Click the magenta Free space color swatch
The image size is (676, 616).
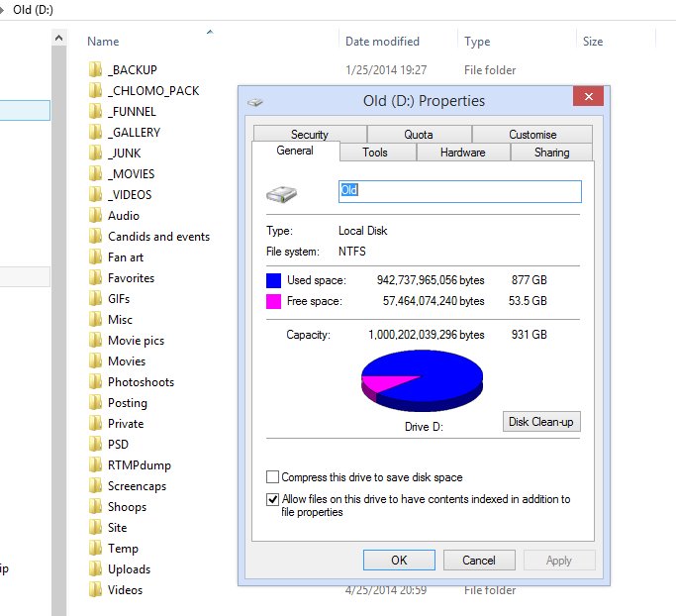click(273, 301)
